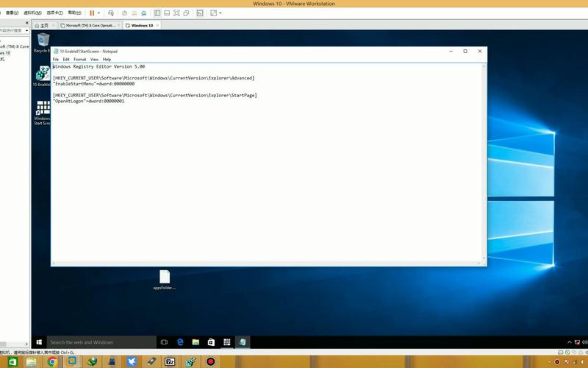Click the blue bird app in host taskbar
The height and width of the screenshot is (368, 588).
pos(132,361)
